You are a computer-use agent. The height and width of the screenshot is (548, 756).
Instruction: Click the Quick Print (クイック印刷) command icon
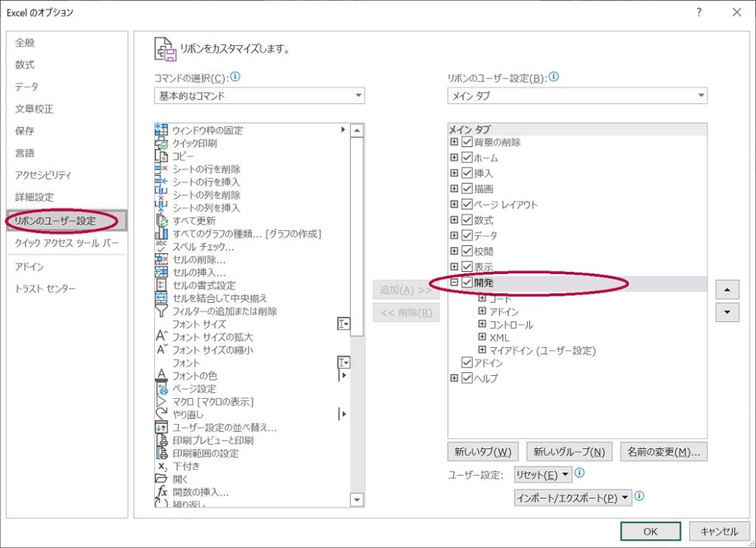(162, 143)
